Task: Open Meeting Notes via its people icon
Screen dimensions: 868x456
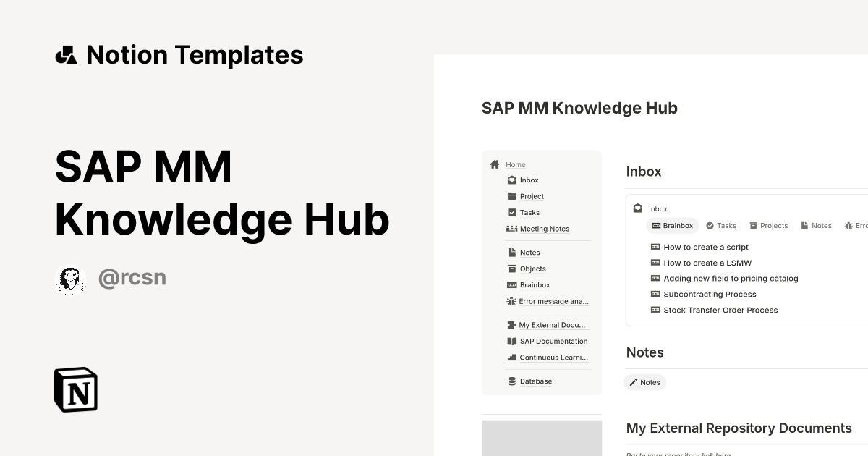Action: [511, 229]
